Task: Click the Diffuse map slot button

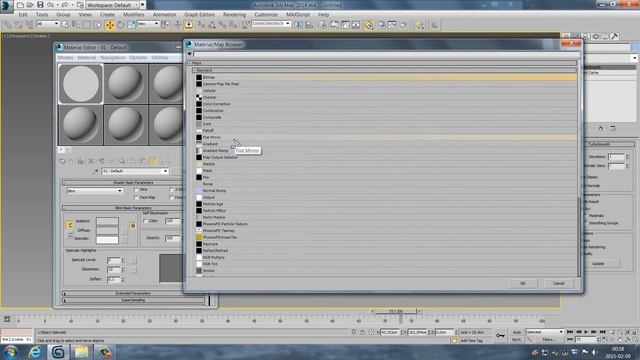Action: click(124, 231)
